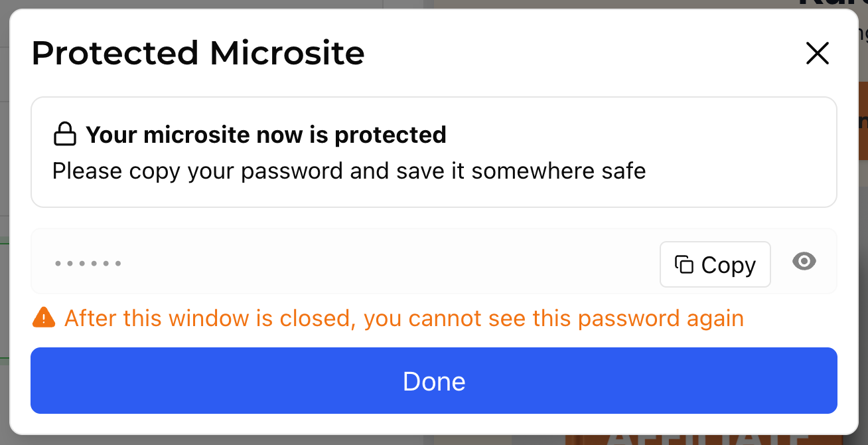The height and width of the screenshot is (445, 868).
Task: Click the "Your microsite now is protected" heading
Action: coord(266,135)
